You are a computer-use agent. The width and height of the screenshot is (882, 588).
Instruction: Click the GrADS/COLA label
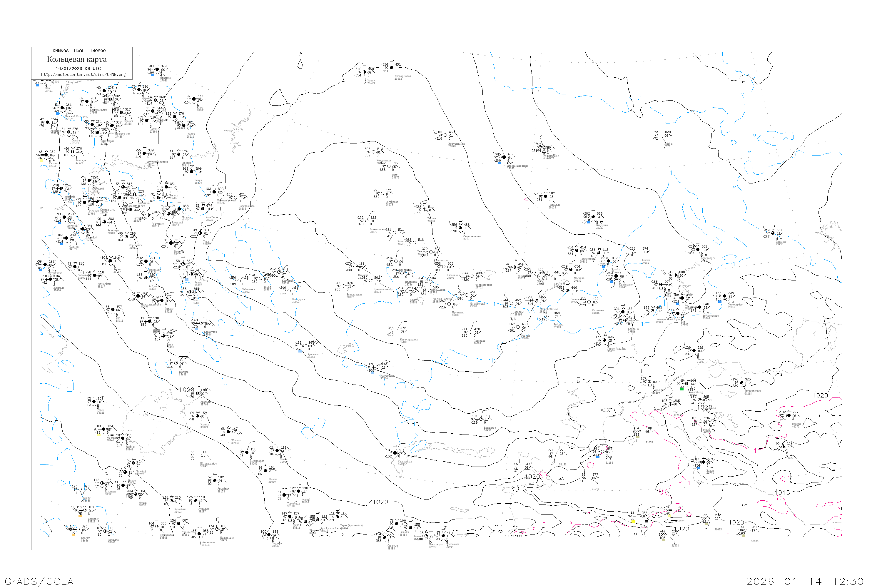[x=39, y=581]
